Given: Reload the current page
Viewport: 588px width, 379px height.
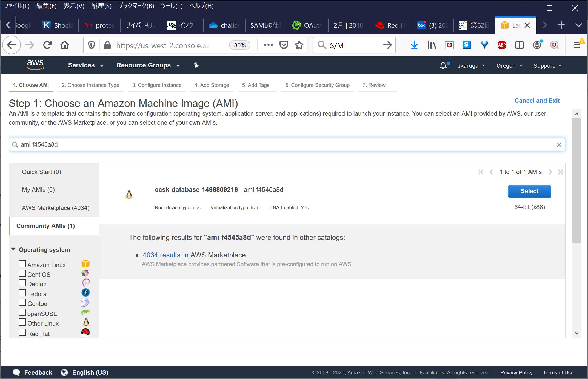Looking at the screenshot, I should (x=47, y=45).
